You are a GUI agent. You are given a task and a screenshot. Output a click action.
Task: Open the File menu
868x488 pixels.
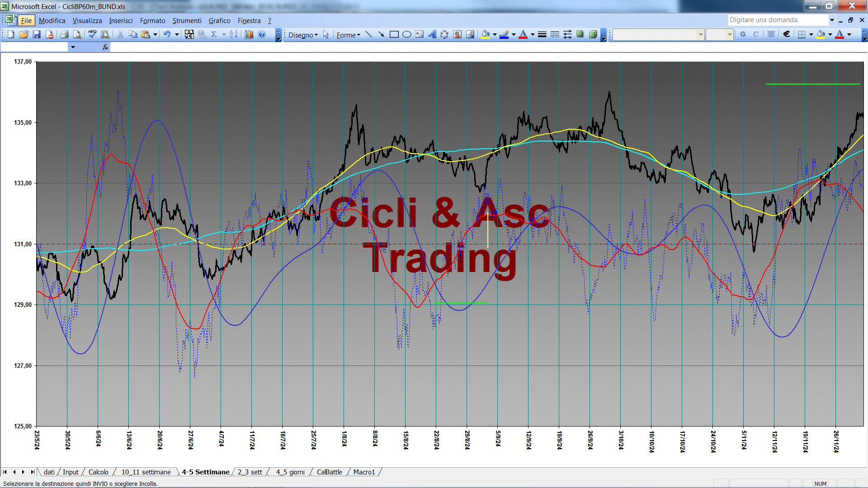pyautogui.click(x=26, y=20)
